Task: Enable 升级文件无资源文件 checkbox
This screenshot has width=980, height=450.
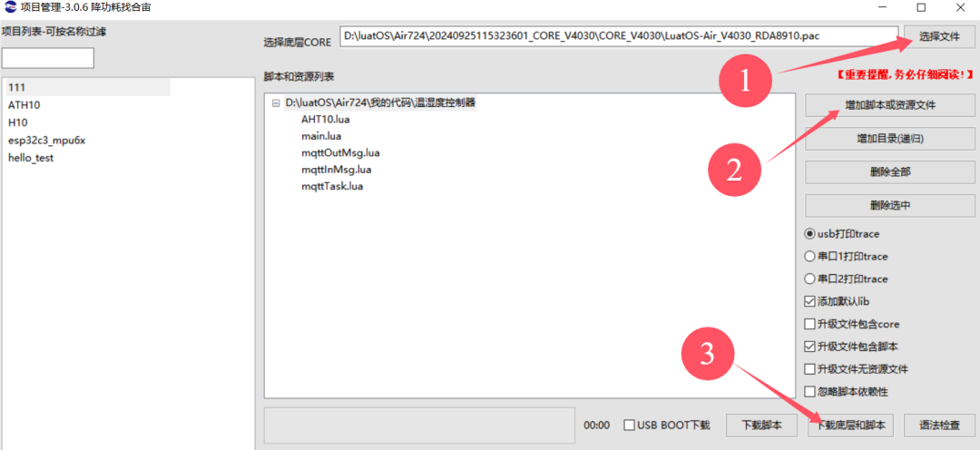Action: [x=810, y=368]
